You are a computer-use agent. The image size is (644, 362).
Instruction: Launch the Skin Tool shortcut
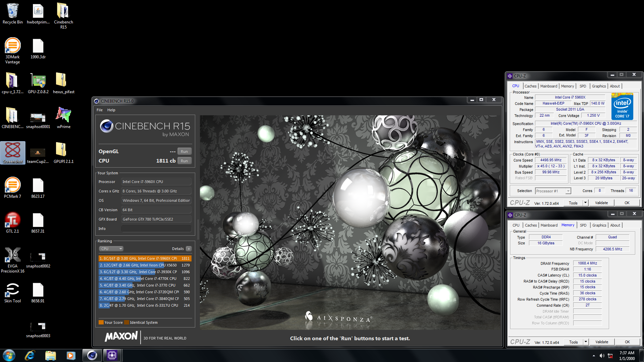pos(13,292)
